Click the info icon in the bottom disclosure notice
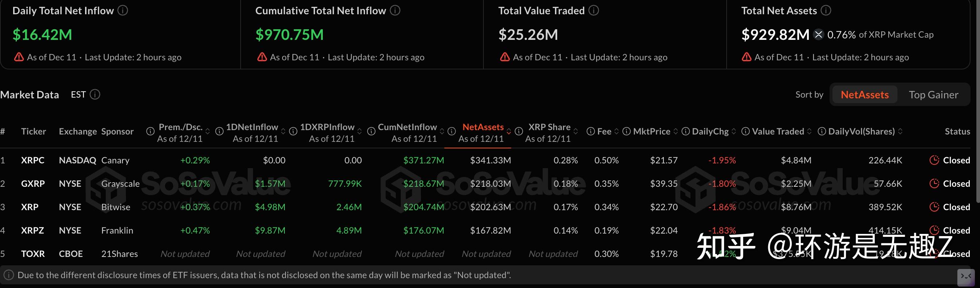The image size is (980, 288). (x=8, y=275)
